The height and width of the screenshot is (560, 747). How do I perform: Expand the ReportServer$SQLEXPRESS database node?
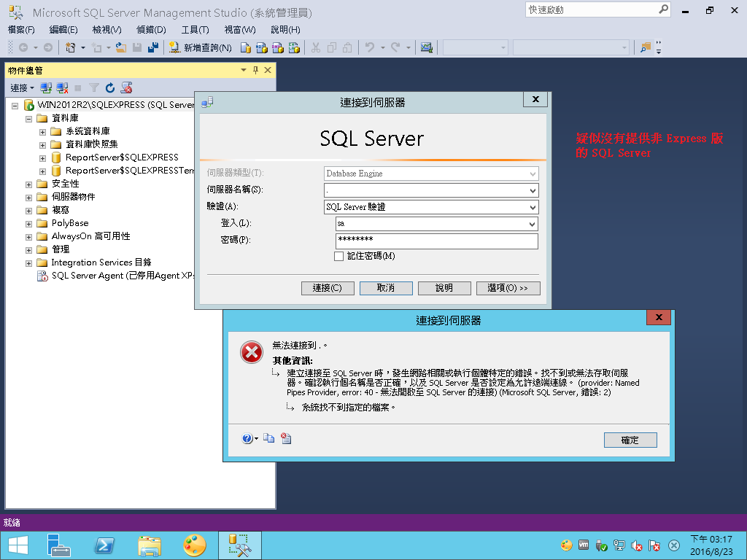pyautogui.click(x=42, y=158)
